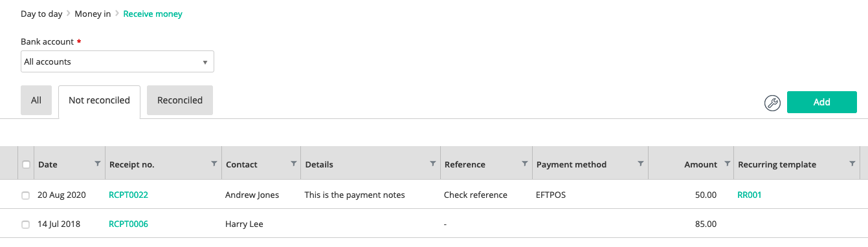
Task: Filter the Details column
Action: [x=433, y=164]
